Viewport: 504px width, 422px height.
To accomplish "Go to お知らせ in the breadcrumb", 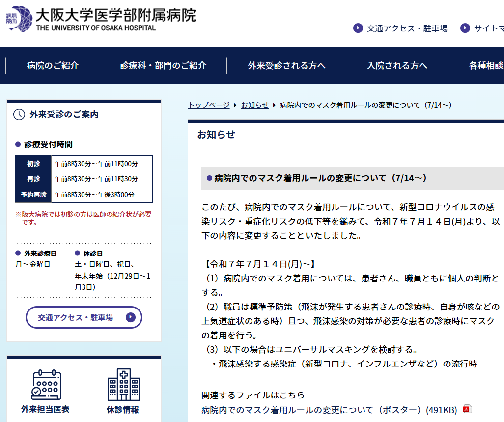I will coord(254,105).
